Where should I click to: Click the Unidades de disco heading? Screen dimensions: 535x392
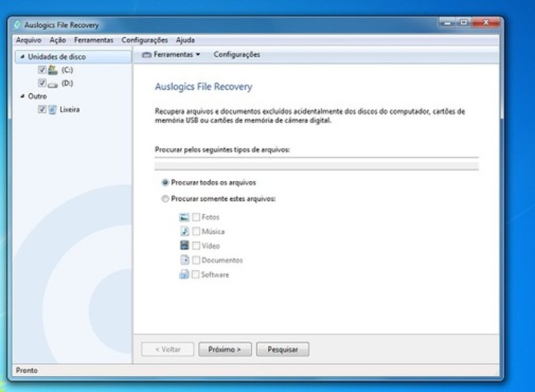click(57, 57)
